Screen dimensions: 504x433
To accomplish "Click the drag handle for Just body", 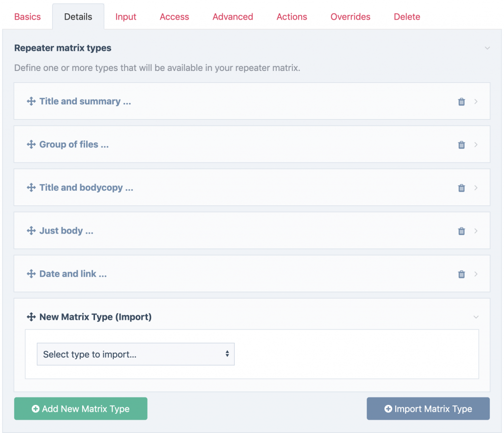I will coord(31,231).
